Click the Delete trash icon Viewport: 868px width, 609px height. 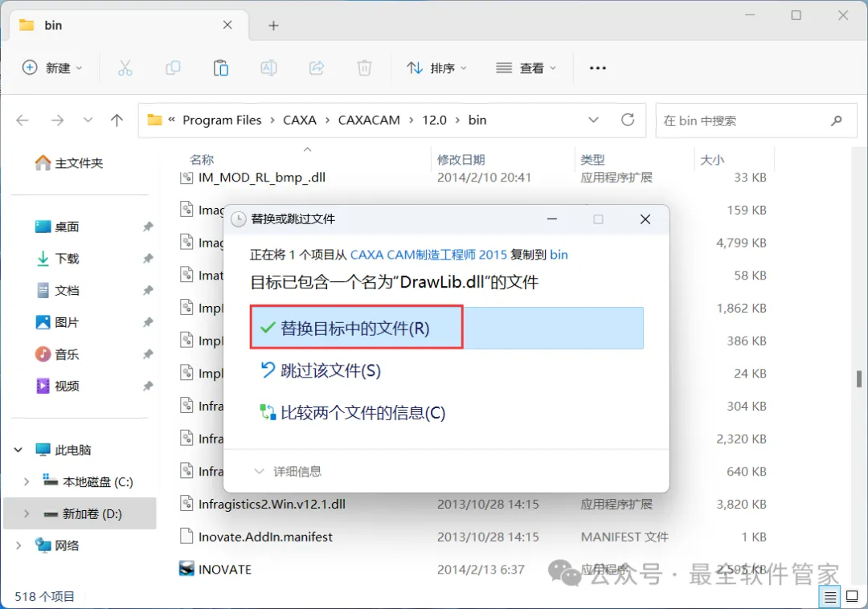click(364, 68)
